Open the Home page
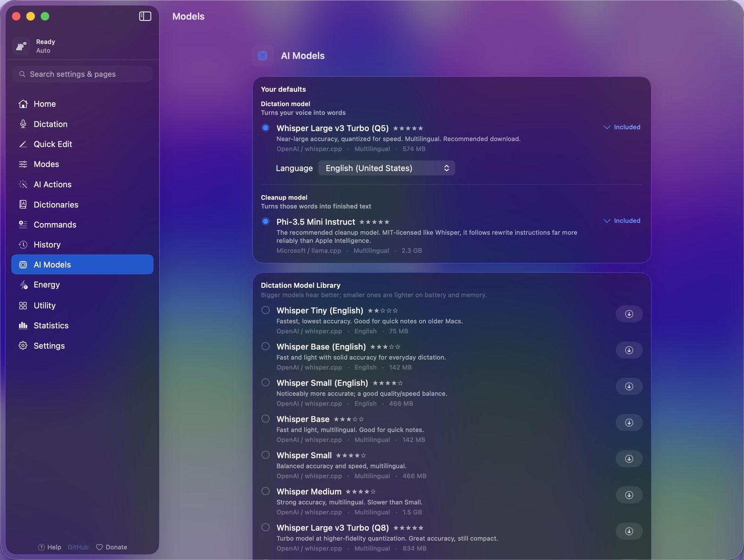The width and height of the screenshot is (744, 560). coord(82,104)
